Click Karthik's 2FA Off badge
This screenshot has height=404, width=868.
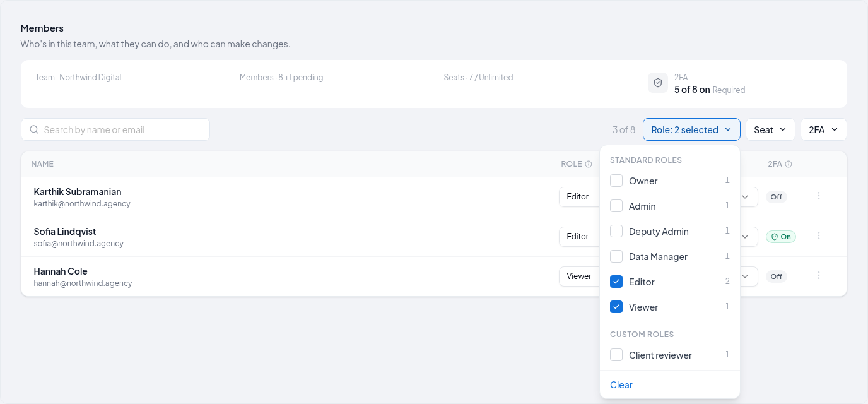pyautogui.click(x=777, y=197)
